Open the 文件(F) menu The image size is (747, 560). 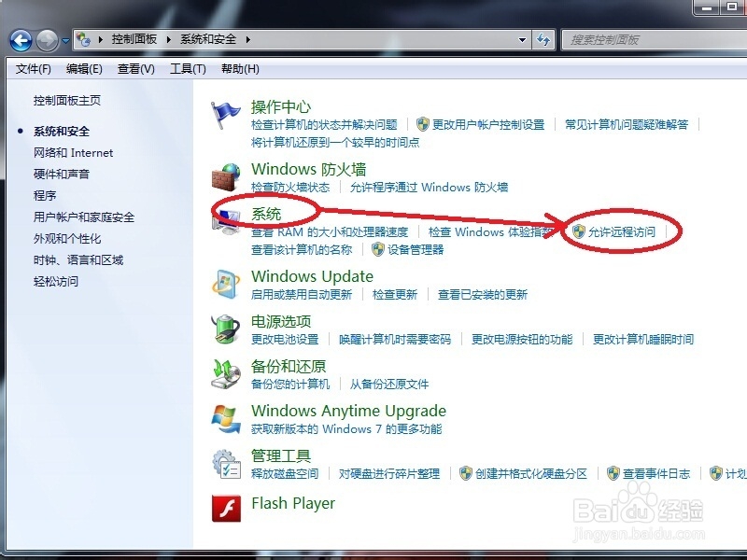(31, 68)
